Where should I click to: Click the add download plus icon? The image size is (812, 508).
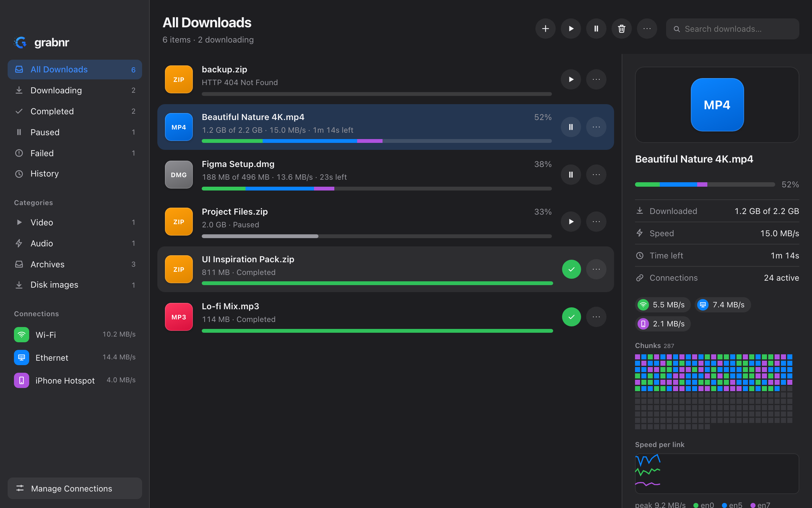pyautogui.click(x=545, y=29)
